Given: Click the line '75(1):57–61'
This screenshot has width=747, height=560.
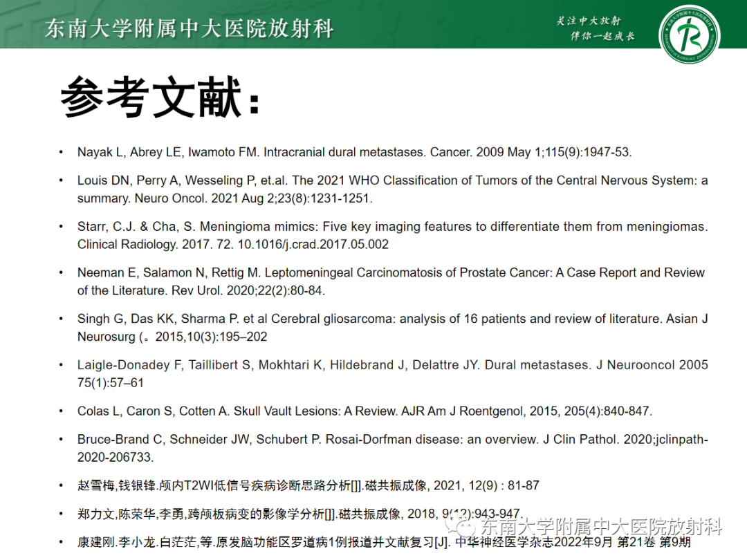Looking at the screenshot, I should [x=111, y=383].
